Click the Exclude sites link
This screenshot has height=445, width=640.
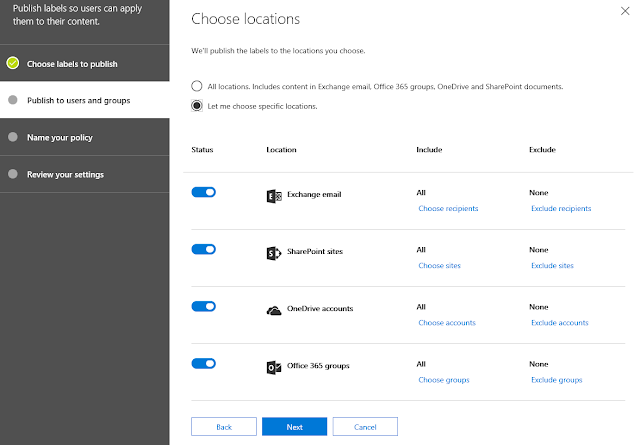pyautogui.click(x=552, y=266)
